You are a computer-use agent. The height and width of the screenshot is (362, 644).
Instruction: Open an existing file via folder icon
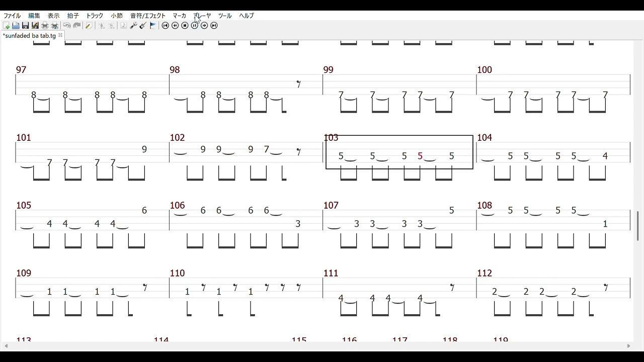(16, 26)
